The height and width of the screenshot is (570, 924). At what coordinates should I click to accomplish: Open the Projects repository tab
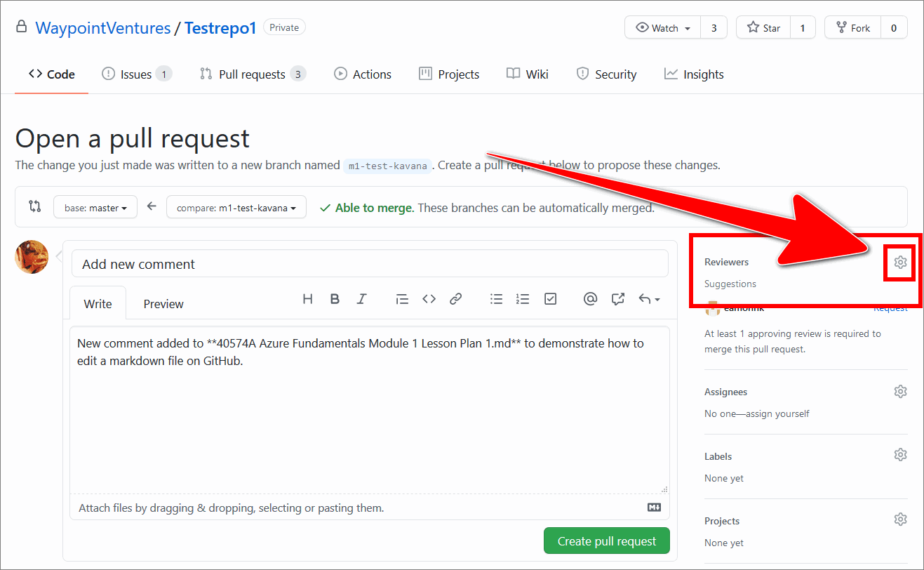[x=449, y=74]
